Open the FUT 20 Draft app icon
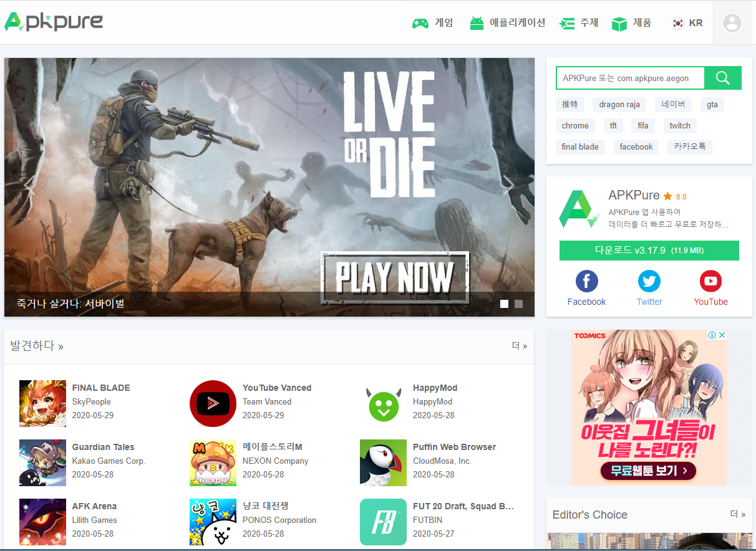The width and height of the screenshot is (756, 551). [x=383, y=522]
